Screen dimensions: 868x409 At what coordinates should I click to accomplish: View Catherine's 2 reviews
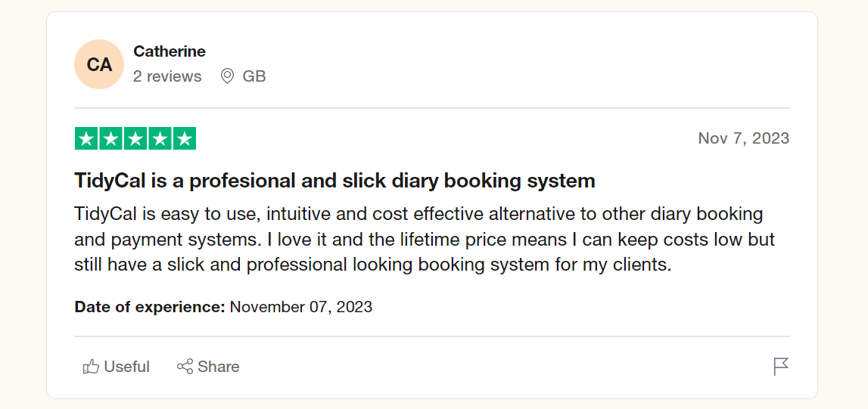coord(167,76)
